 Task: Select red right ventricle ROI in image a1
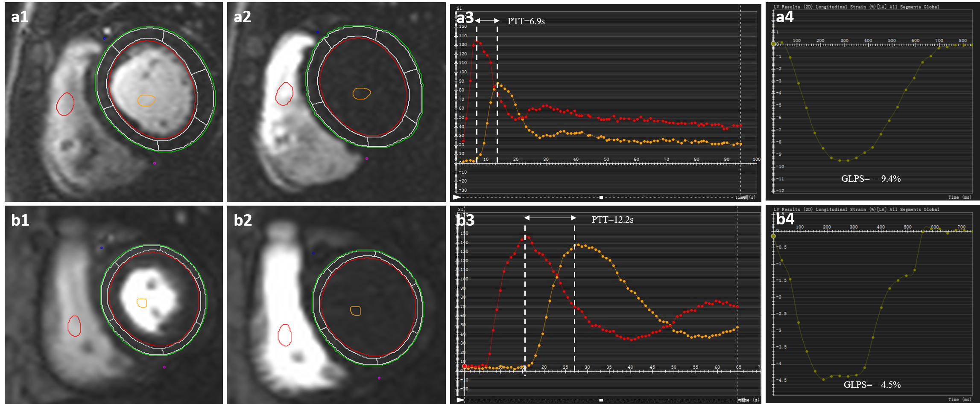(65, 104)
